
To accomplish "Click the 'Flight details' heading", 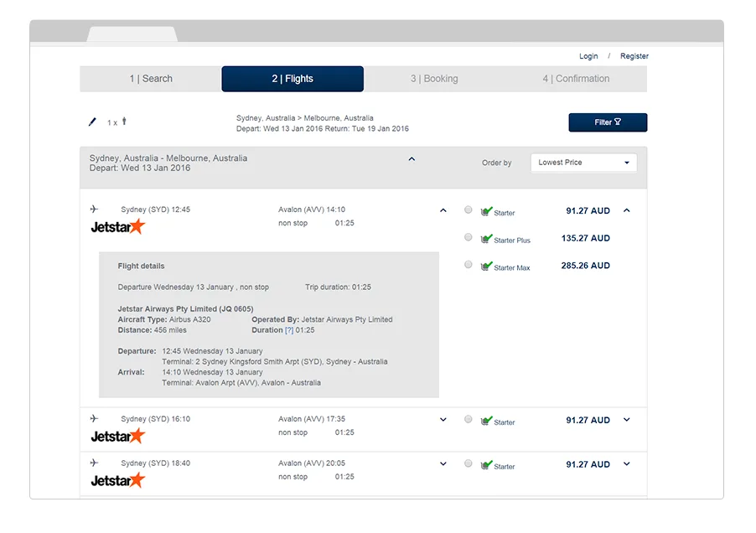I will click(141, 266).
